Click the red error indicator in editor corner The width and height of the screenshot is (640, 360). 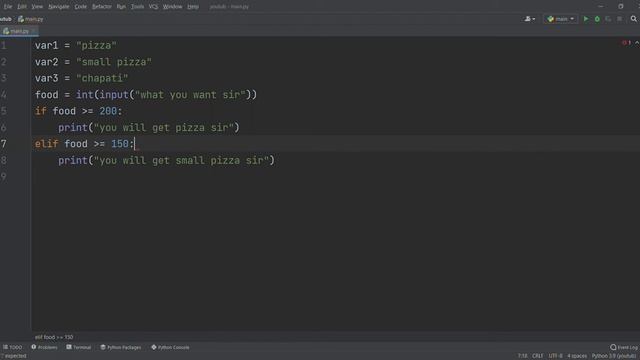626,42
